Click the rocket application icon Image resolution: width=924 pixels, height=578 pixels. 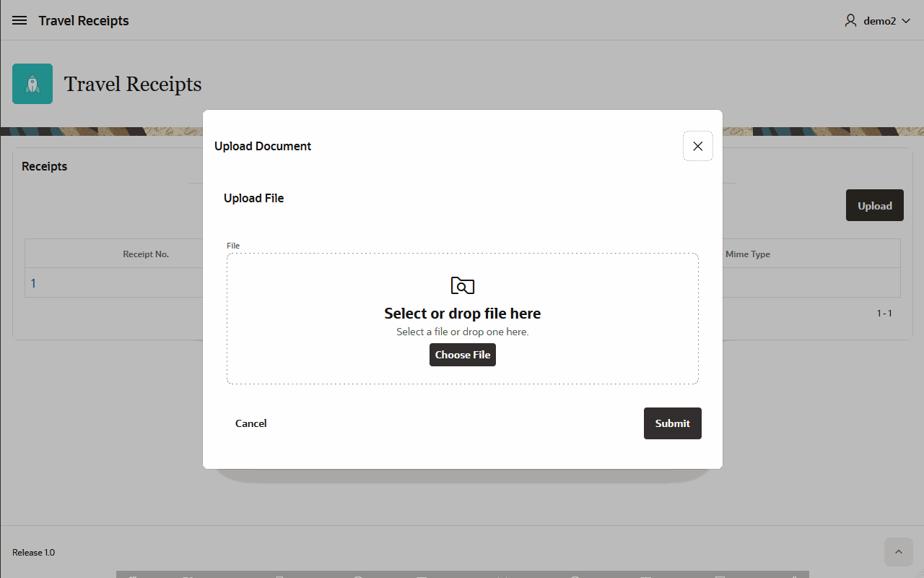pos(32,84)
